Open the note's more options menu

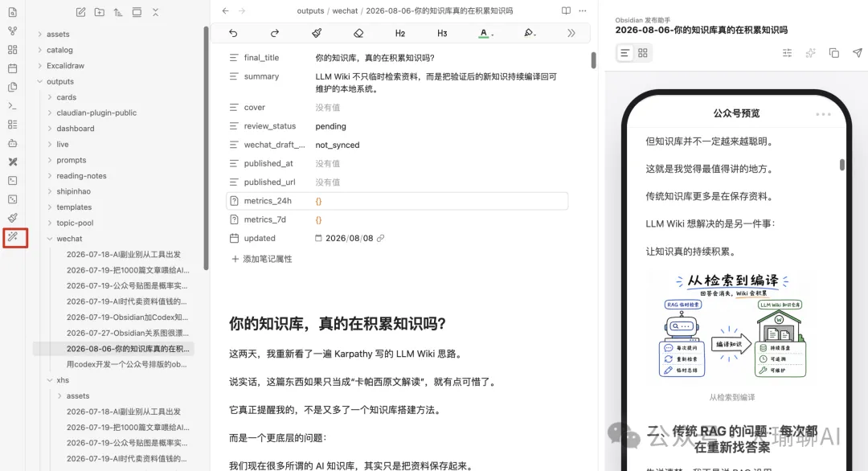583,10
